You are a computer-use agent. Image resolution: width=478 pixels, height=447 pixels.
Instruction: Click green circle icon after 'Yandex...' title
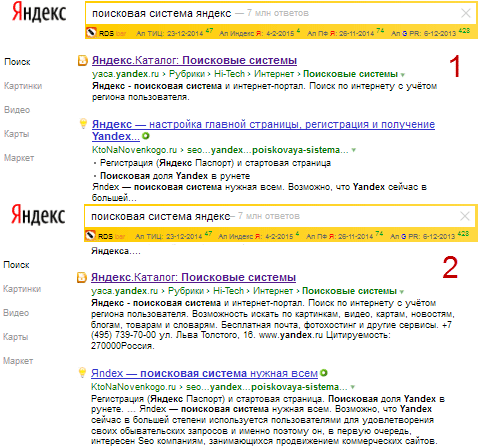click(x=146, y=136)
